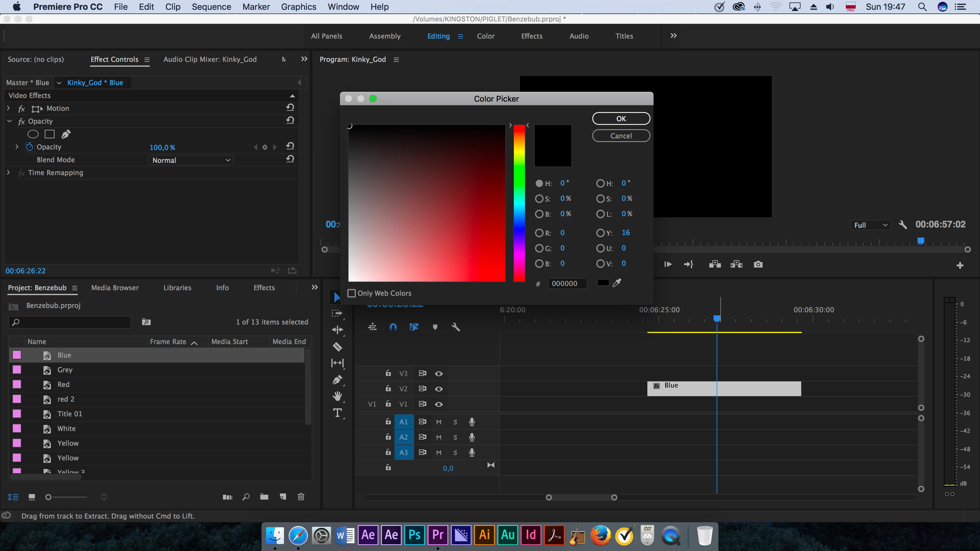Click the Export Frame camera icon
The width and height of the screenshot is (980, 551).
758,264
